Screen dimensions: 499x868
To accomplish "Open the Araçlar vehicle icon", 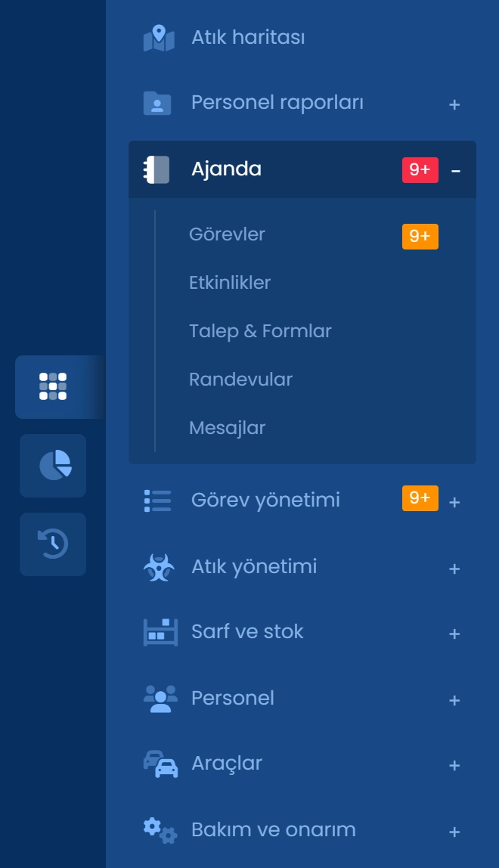I will [158, 764].
